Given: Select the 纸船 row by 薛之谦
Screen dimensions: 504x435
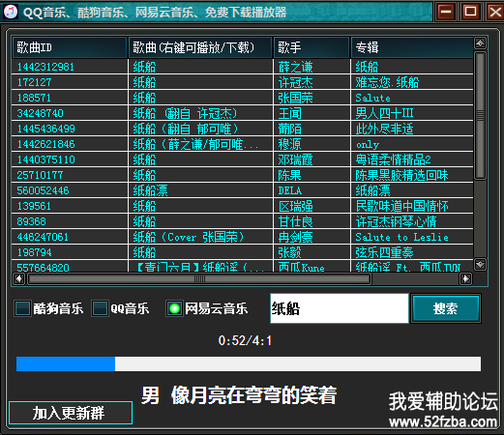Looking at the screenshot, I should pos(243,67).
